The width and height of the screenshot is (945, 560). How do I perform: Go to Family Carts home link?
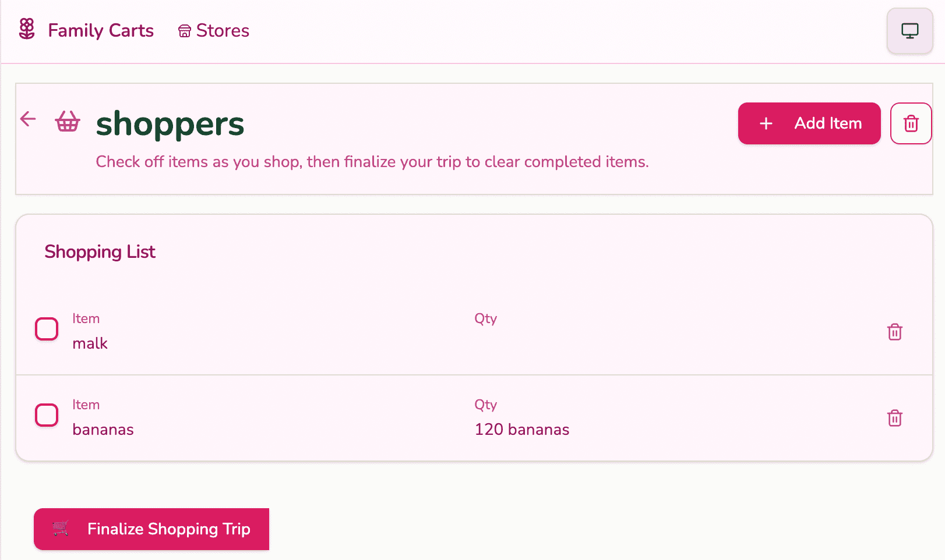coord(100,31)
